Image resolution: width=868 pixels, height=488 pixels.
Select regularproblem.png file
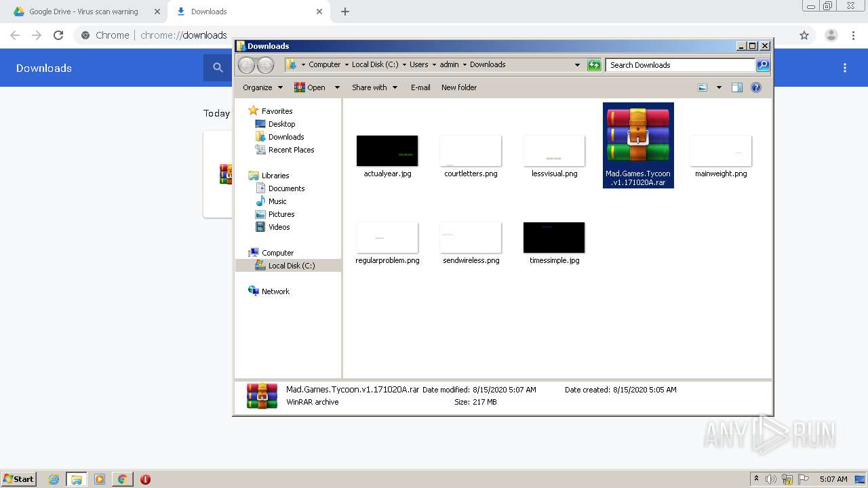click(387, 243)
